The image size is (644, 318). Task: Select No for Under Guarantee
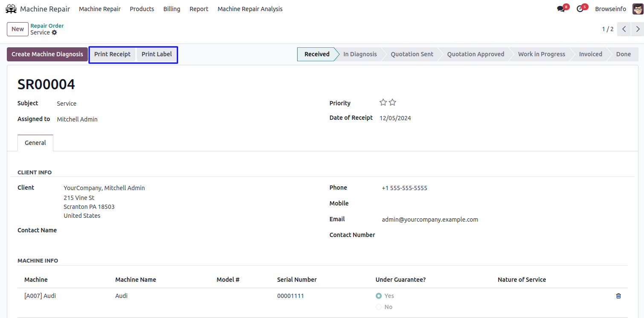pos(379,307)
